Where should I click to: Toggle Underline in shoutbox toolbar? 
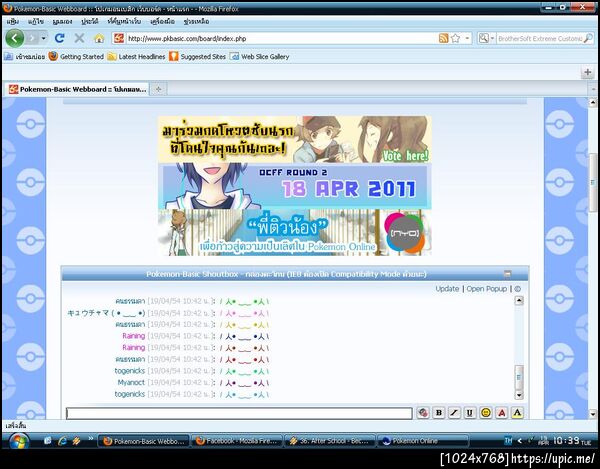pos(470,413)
